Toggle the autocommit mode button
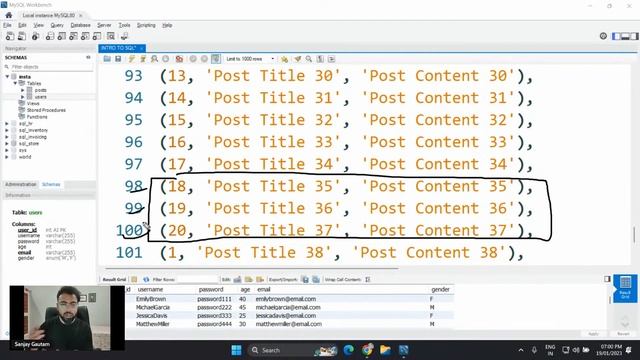640x360 pixels. [x=216, y=59]
